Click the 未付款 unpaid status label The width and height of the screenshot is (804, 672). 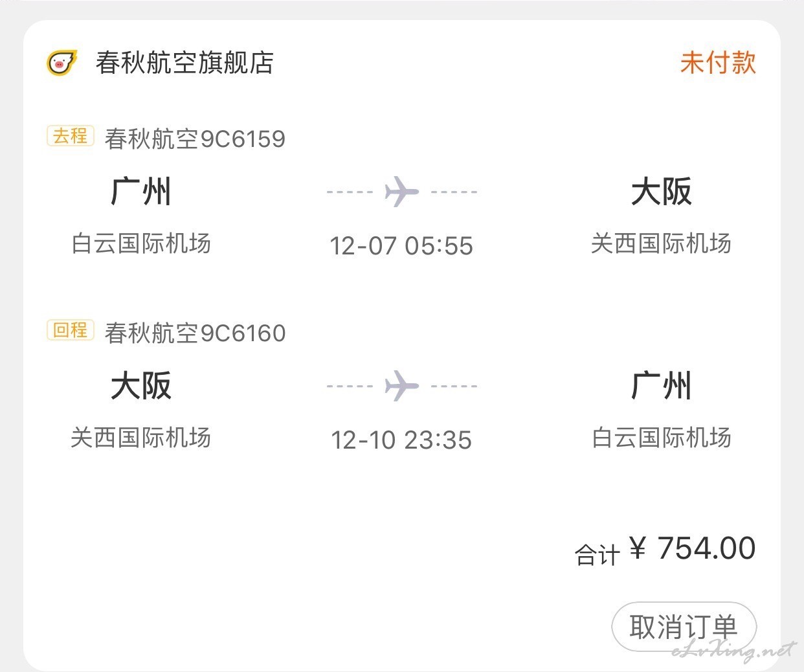(718, 63)
